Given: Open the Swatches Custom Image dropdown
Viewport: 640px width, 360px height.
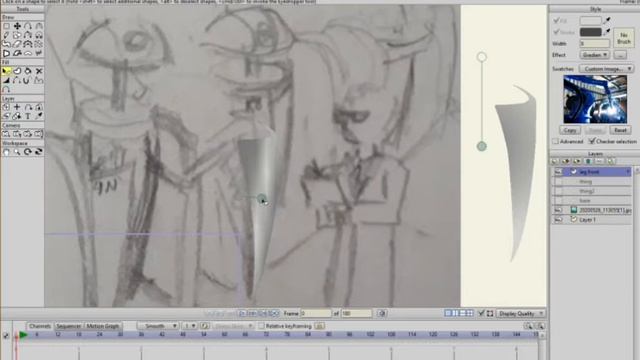Looking at the screenshot, I should tap(606, 69).
